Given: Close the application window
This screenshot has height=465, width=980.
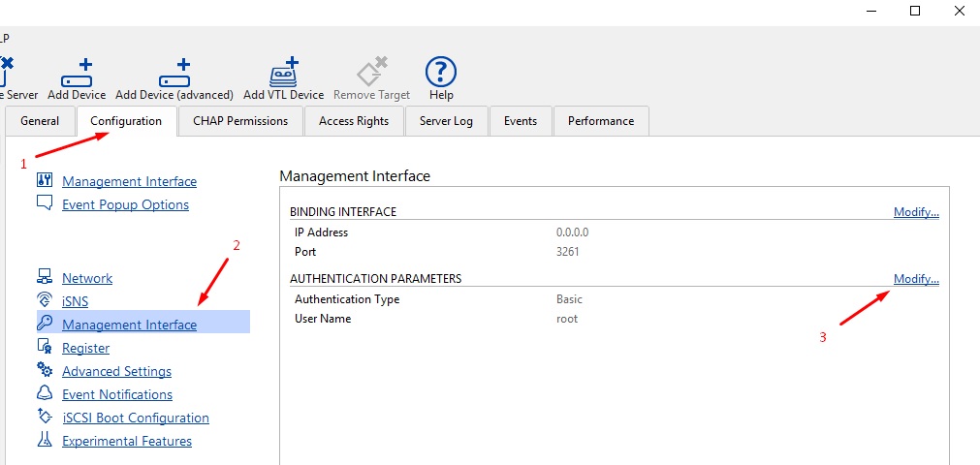Looking at the screenshot, I should (960, 11).
